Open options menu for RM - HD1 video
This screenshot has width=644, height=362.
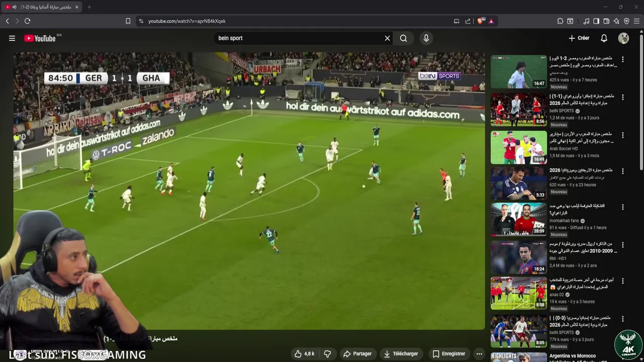623,245
